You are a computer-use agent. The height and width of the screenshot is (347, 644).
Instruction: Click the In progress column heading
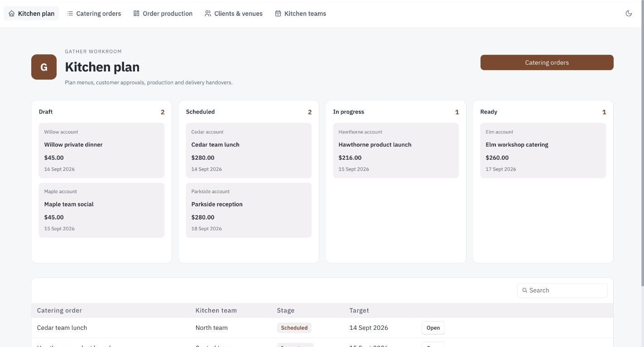[x=348, y=112]
